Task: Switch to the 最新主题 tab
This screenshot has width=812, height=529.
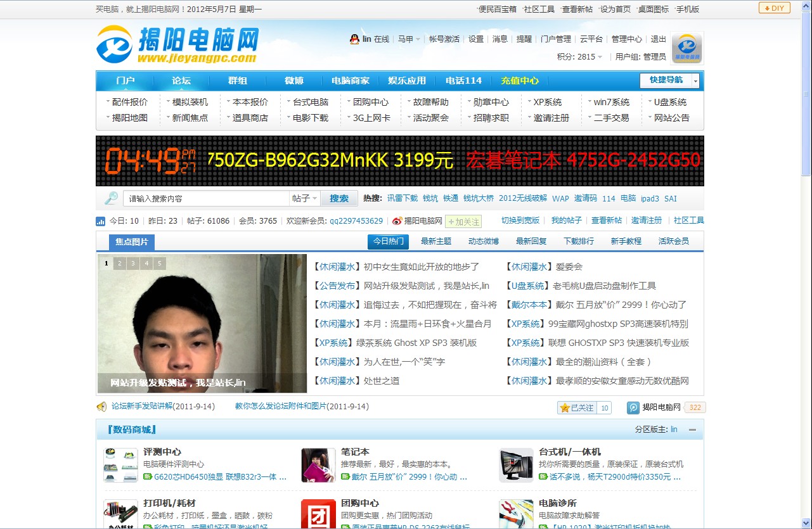Action: pyautogui.click(x=436, y=241)
